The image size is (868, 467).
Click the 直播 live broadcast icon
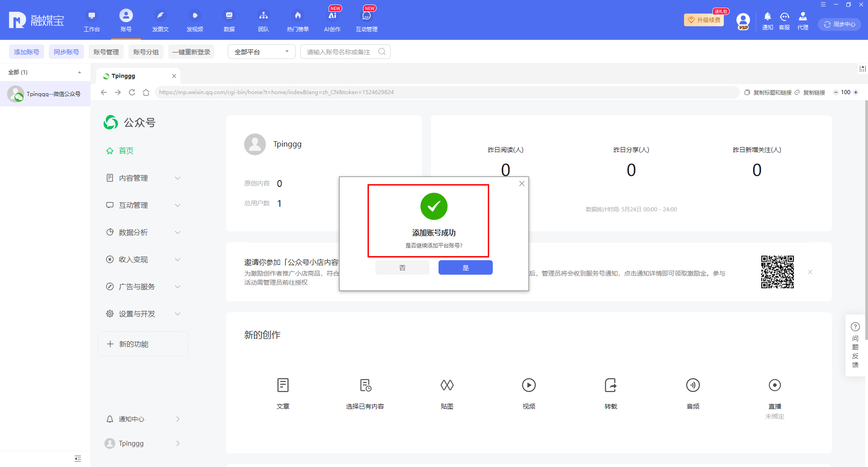(774, 385)
